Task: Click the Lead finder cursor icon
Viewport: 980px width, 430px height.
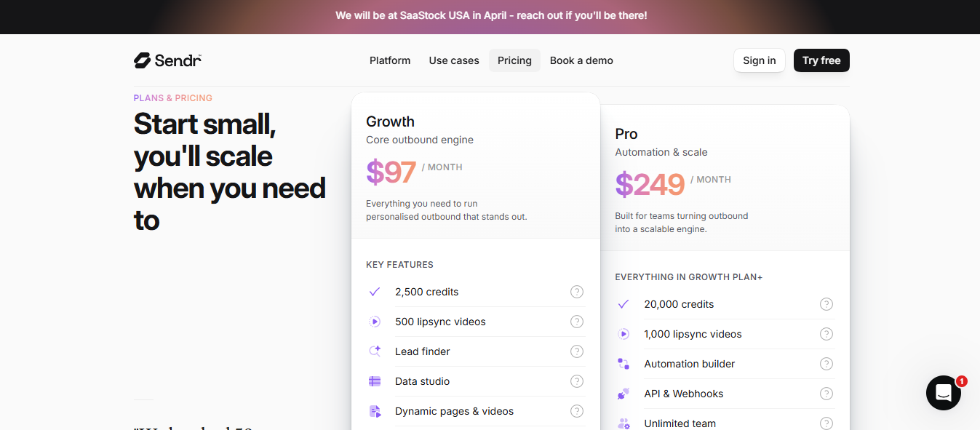Action: click(x=375, y=351)
